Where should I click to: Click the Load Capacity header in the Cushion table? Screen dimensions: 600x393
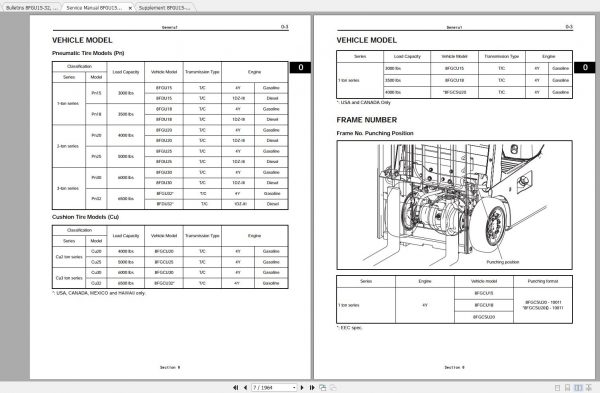coord(126,236)
